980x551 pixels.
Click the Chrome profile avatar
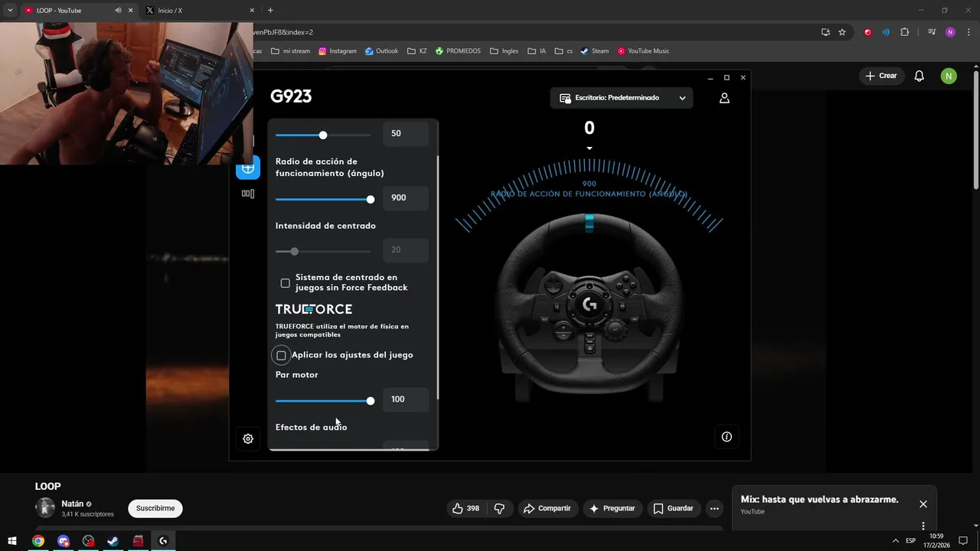(950, 32)
